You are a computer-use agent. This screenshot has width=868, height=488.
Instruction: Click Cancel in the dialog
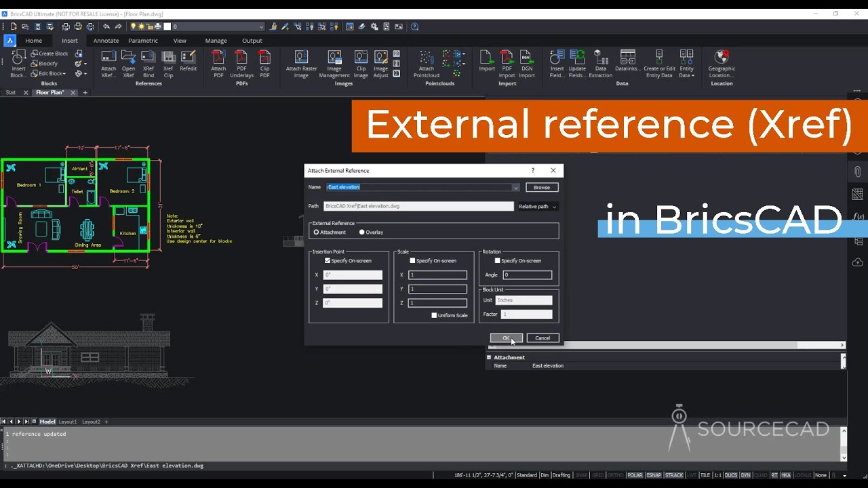point(542,338)
